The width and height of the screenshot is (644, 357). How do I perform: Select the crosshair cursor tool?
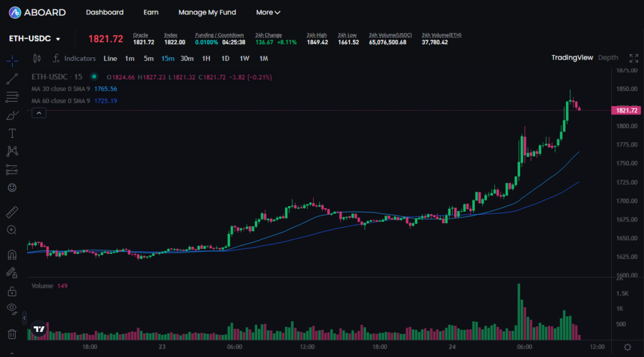coord(12,61)
